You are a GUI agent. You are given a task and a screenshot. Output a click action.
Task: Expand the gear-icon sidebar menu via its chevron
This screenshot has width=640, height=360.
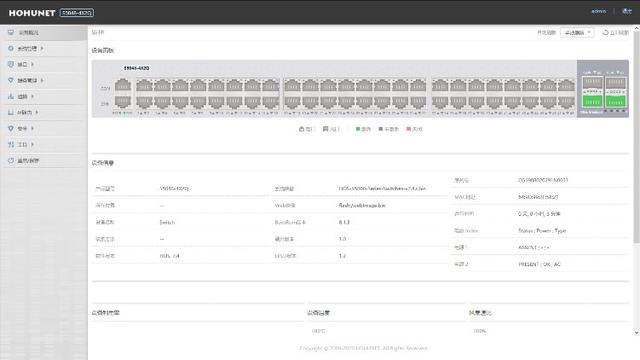click(x=42, y=48)
